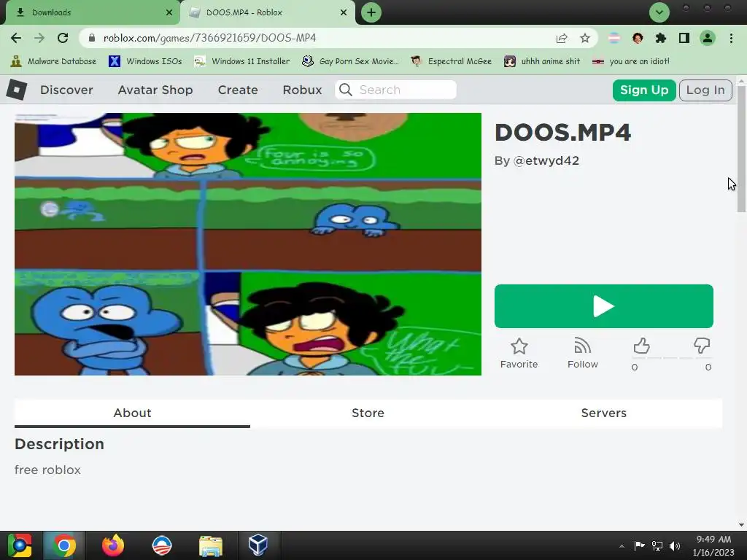Viewport: 747px width, 560px height.
Task: Click the Log In button
Action: coord(705,90)
